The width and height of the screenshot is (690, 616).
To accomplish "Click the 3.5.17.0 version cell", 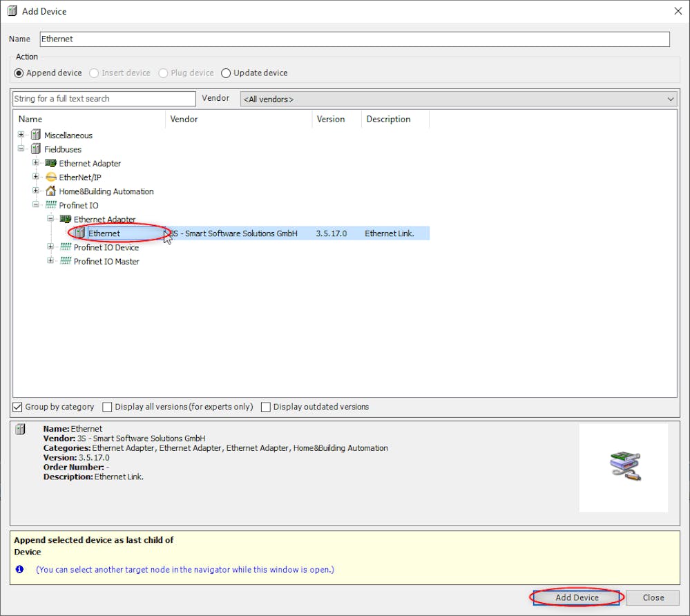I will tap(332, 233).
